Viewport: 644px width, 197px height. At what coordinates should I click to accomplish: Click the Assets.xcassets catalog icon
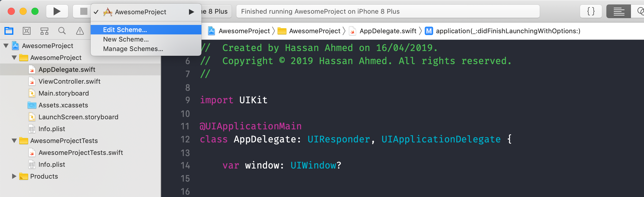coord(33,105)
